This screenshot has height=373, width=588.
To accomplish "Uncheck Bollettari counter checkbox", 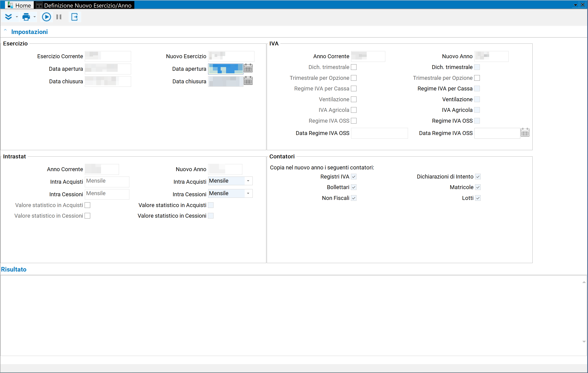I will pyautogui.click(x=354, y=187).
